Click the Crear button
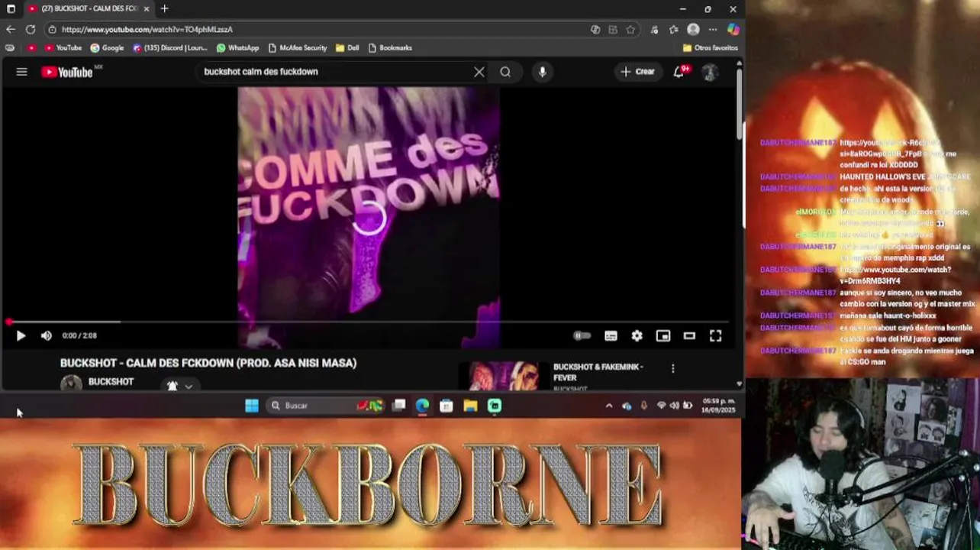 click(637, 72)
